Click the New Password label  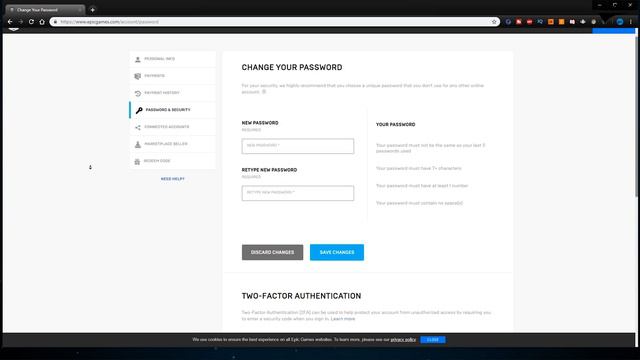(260, 123)
